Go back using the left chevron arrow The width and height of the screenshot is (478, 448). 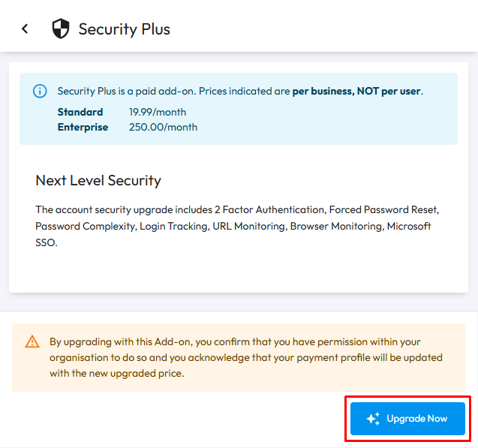25,29
